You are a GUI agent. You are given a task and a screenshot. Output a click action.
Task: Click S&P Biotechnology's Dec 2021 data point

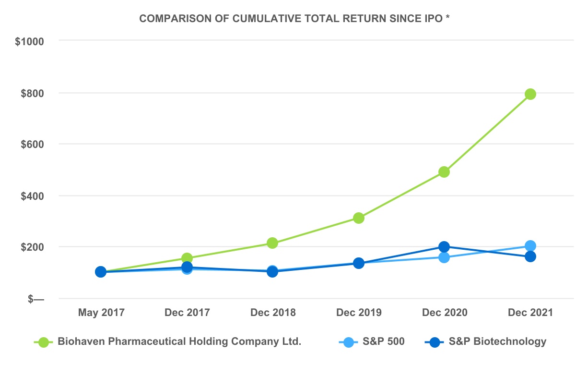point(530,256)
